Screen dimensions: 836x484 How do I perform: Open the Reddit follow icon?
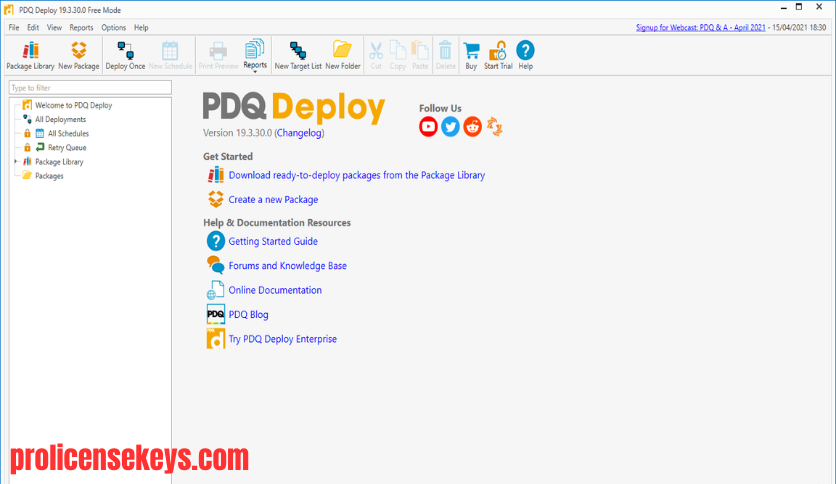pos(472,127)
